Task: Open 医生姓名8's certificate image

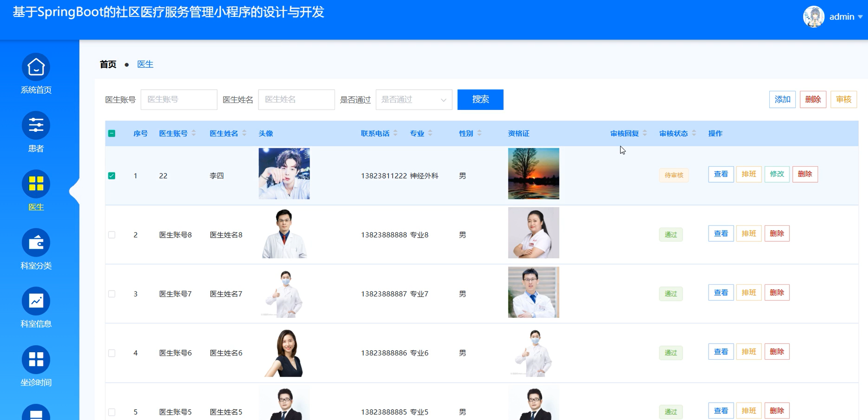Action: pos(534,233)
